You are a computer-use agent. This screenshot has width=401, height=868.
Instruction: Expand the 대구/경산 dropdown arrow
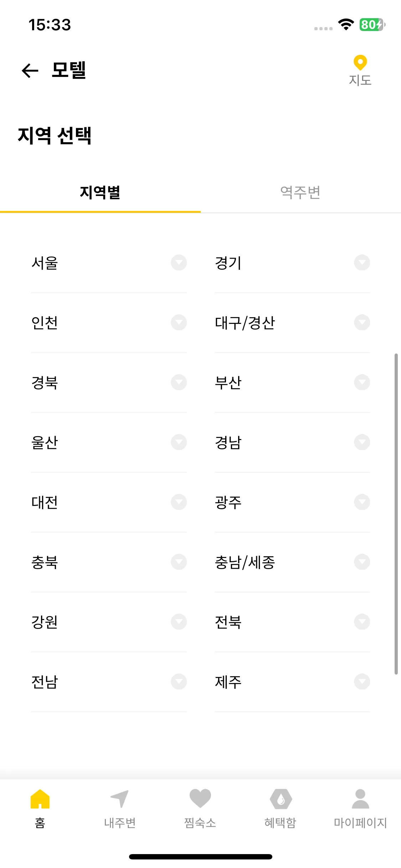[362, 322]
